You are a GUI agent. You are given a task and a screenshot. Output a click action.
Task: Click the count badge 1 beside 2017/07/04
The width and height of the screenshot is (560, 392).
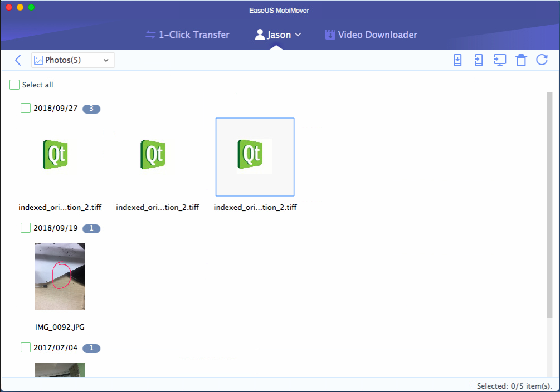(91, 347)
